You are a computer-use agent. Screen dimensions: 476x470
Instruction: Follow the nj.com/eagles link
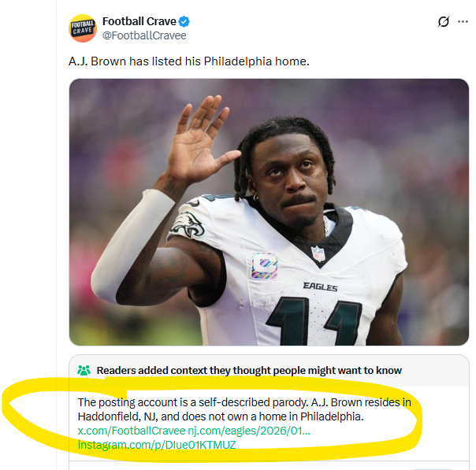click(249, 431)
